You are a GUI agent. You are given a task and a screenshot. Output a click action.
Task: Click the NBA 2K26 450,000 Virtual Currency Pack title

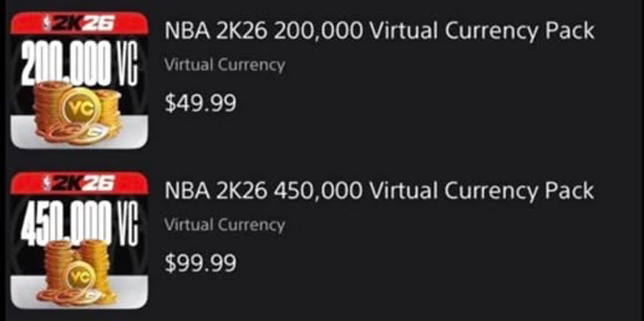click(379, 190)
